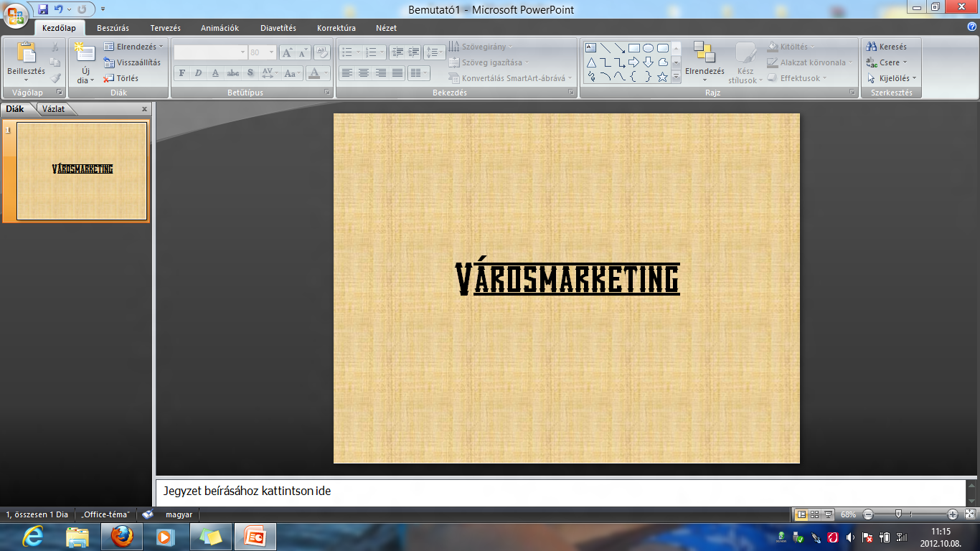This screenshot has height=551, width=980.
Task: Fit slide to current window icon
Action: [x=971, y=514]
